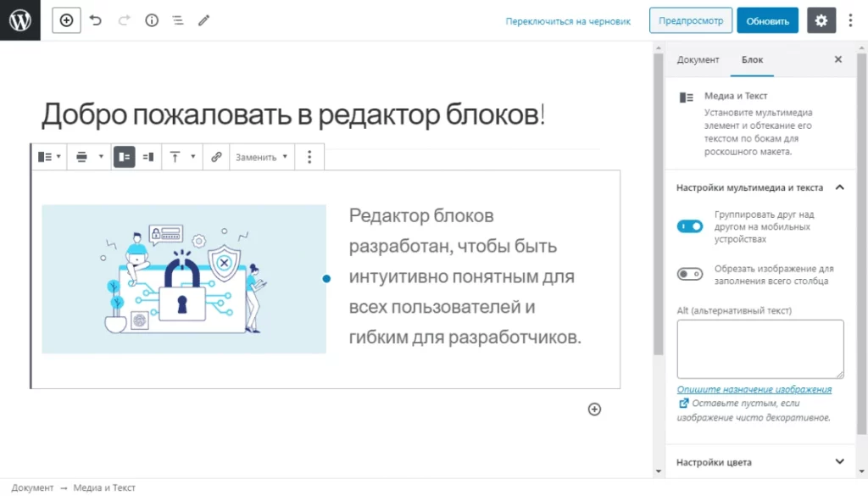
Task: Collapse the media and text settings section
Action: (x=840, y=187)
